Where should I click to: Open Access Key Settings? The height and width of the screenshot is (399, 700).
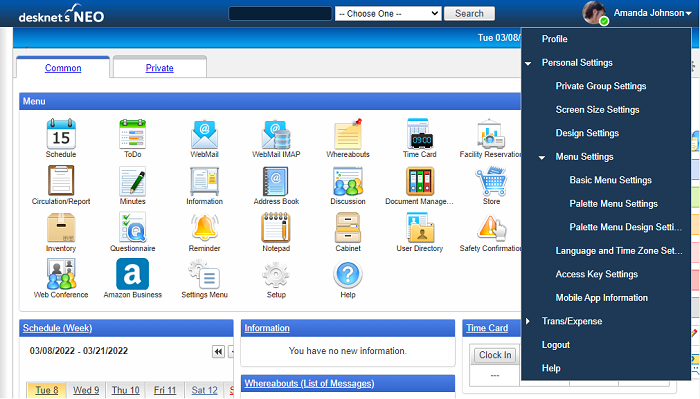pos(596,274)
